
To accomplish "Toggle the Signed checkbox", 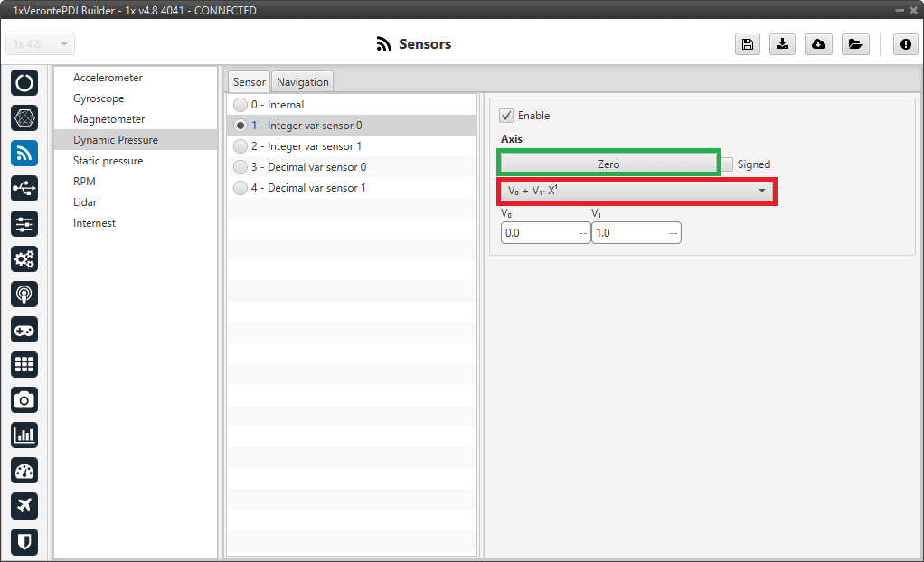I will pyautogui.click(x=728, y=164).
